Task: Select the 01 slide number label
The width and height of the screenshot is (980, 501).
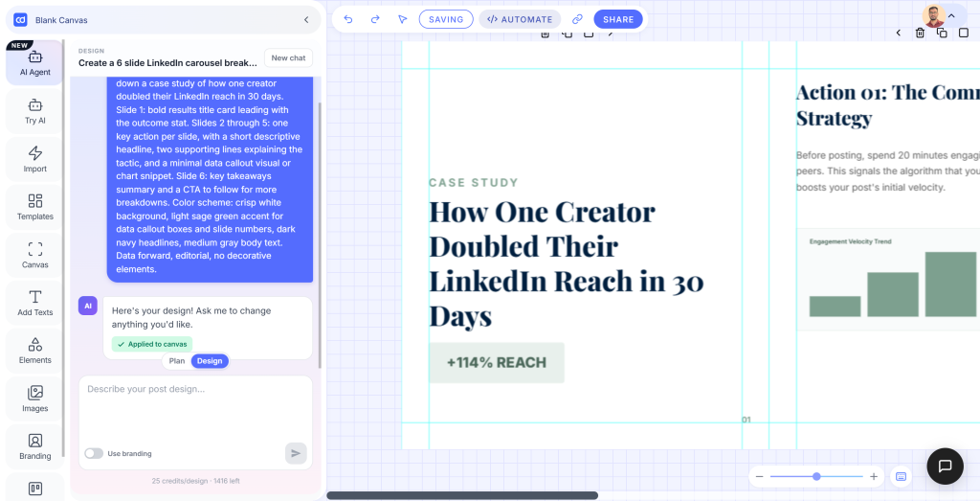Action: pyautogui.click(x=746, y=420)
